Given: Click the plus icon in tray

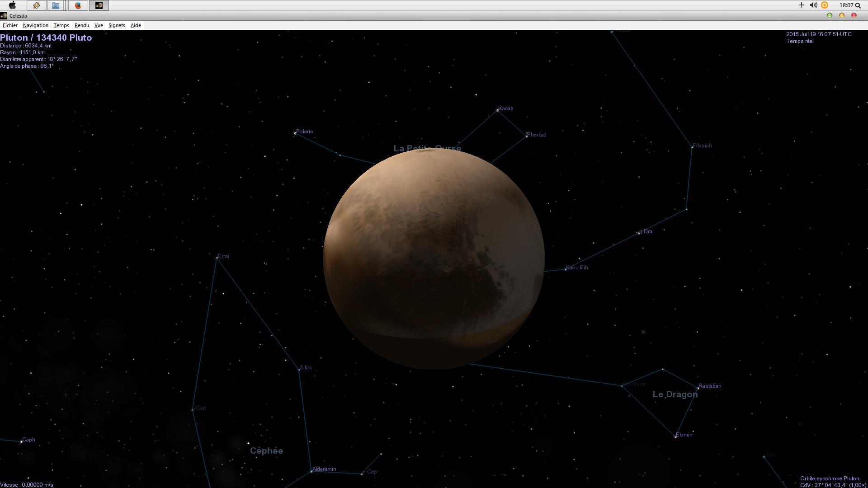Looking at the screenshot, I should click(802, 5).
